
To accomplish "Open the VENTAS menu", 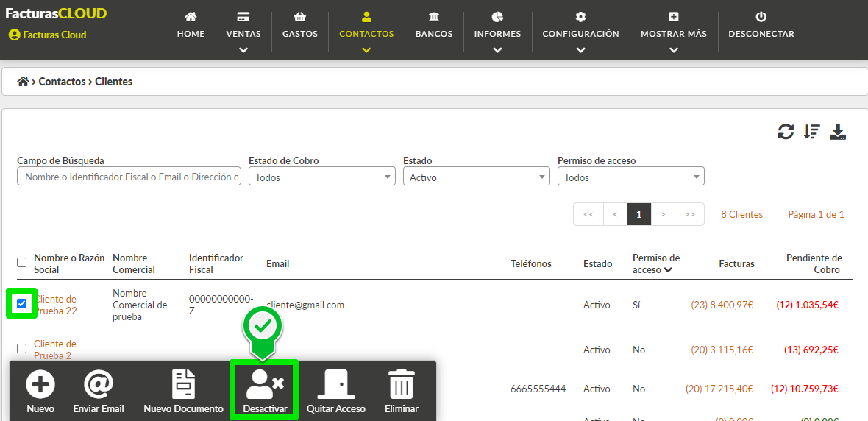I will click(x=243, y=32).
